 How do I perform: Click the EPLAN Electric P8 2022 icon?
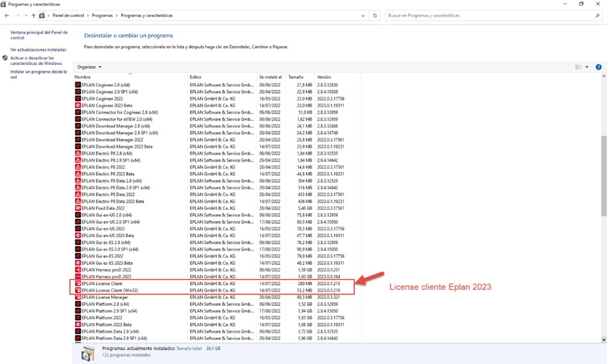[77, 166]
